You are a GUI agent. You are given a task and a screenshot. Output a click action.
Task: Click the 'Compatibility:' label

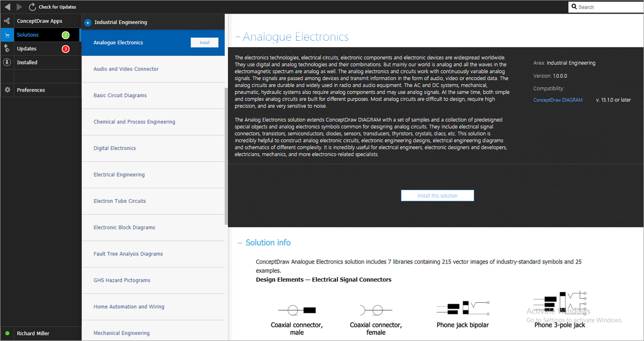point(549,89)
